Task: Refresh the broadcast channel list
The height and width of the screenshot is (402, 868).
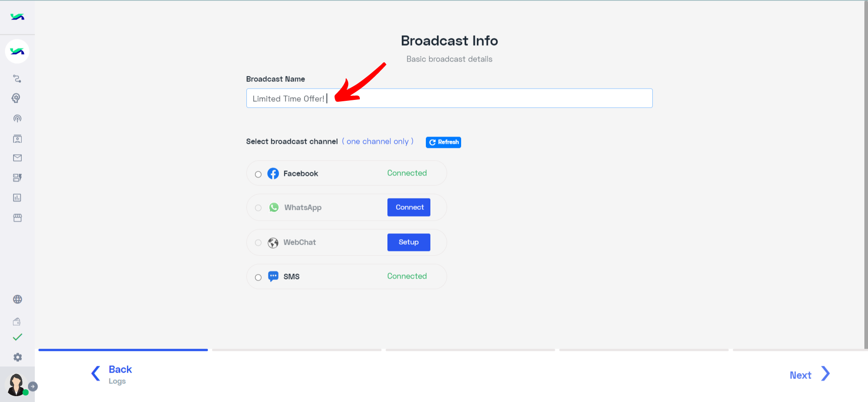Action: point(443,142)
